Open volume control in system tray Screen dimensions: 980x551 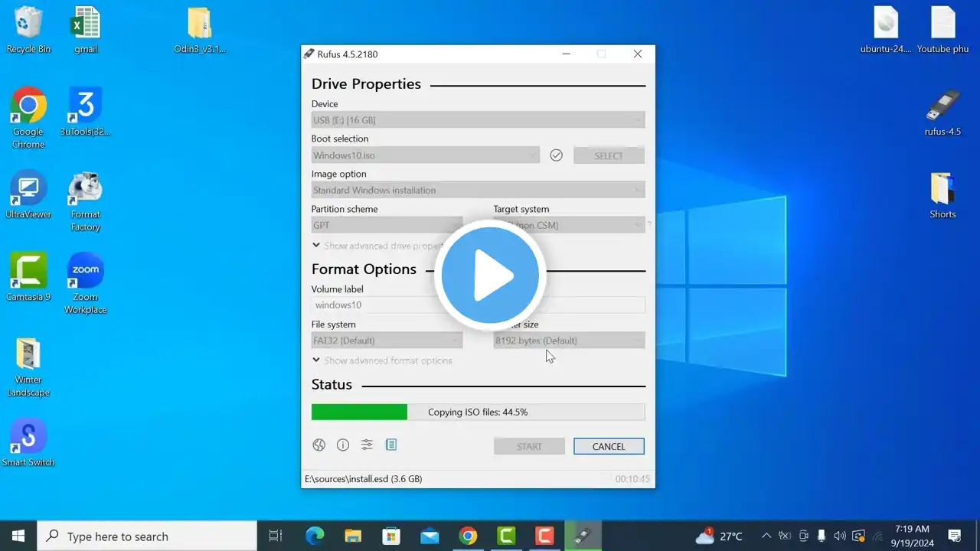pyautogui.click(x=840, y=536)
